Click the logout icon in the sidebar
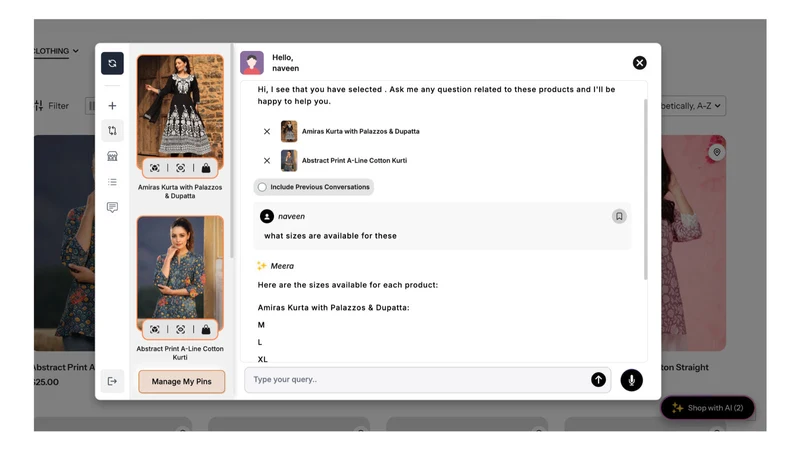800x450 pixels. (112, 381)
